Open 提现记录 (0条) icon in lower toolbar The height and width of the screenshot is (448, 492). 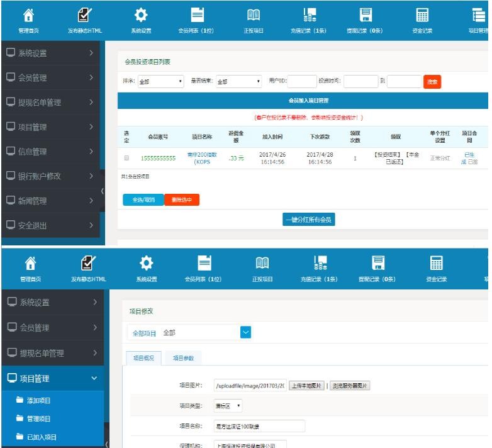[378, 263]
